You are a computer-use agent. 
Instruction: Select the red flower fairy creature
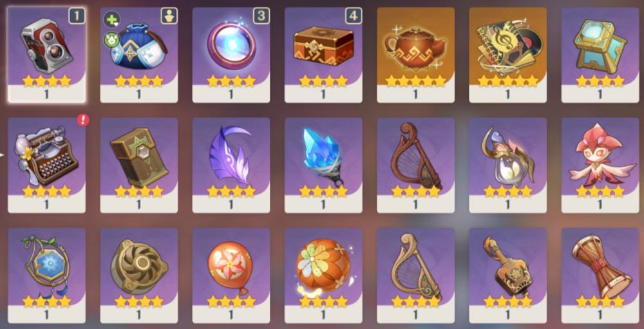tap(600, 165)
